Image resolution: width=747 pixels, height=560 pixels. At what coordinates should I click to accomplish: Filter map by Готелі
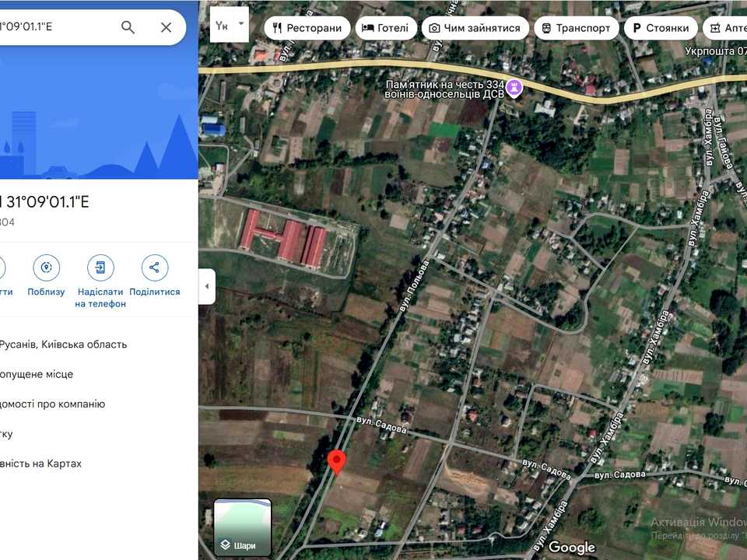tap(386, 28)
